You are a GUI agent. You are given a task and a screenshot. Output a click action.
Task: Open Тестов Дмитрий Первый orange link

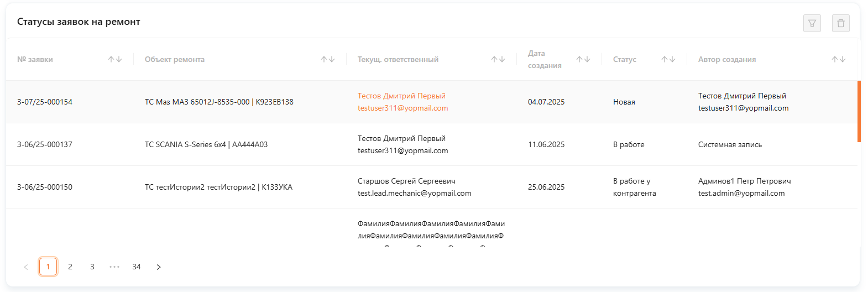tap(401, 96)
